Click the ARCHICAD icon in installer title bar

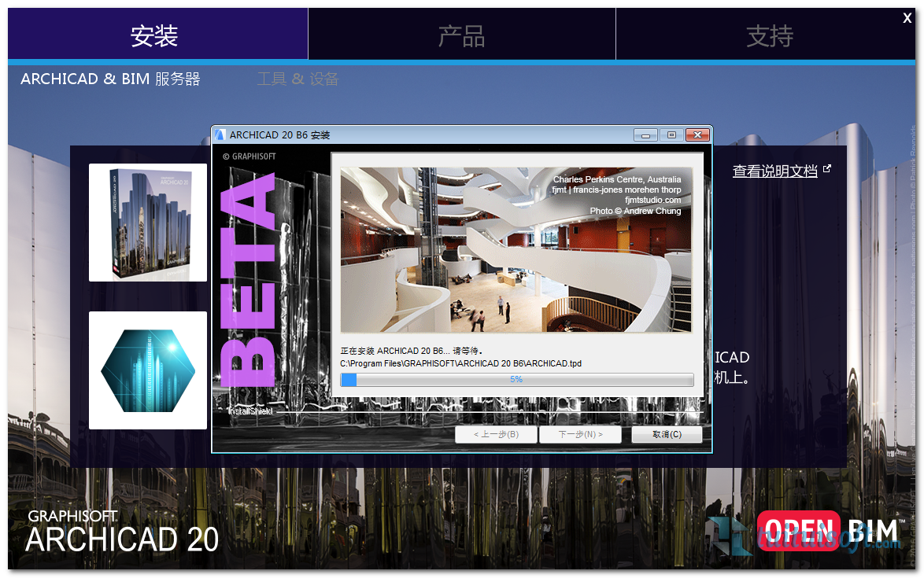coord(220,134)
